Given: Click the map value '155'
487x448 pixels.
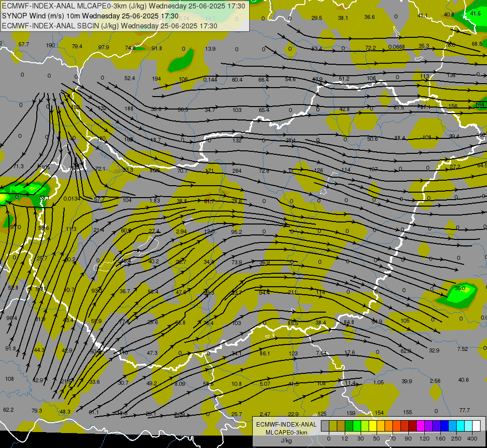Looking at the screenshot, I should pyautogui.click(x=407, y=412).
